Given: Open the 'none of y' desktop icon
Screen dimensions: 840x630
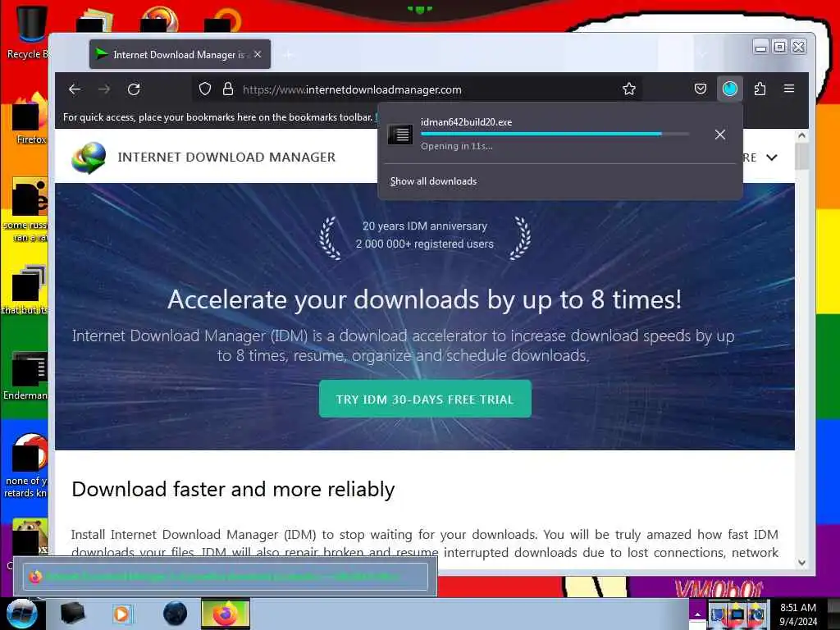Looking at the screenshot, I should point(27,466).
